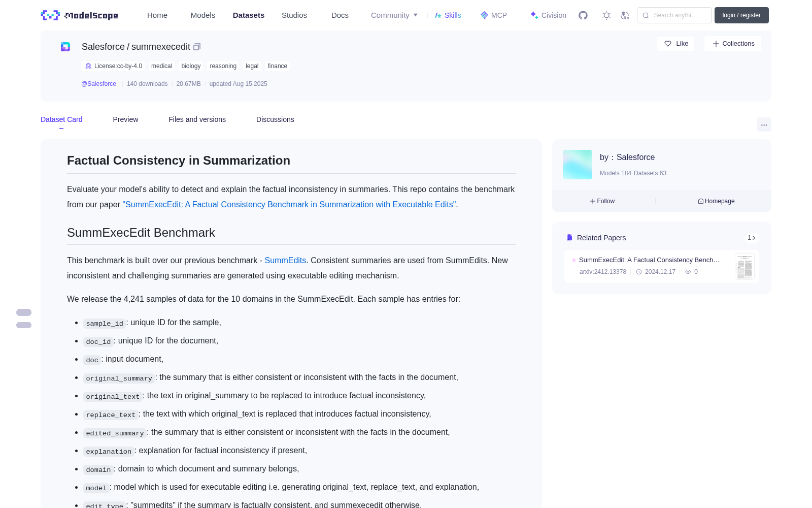
Task: Click the updated Aug 15,2025 text
Action: [239, 84]
